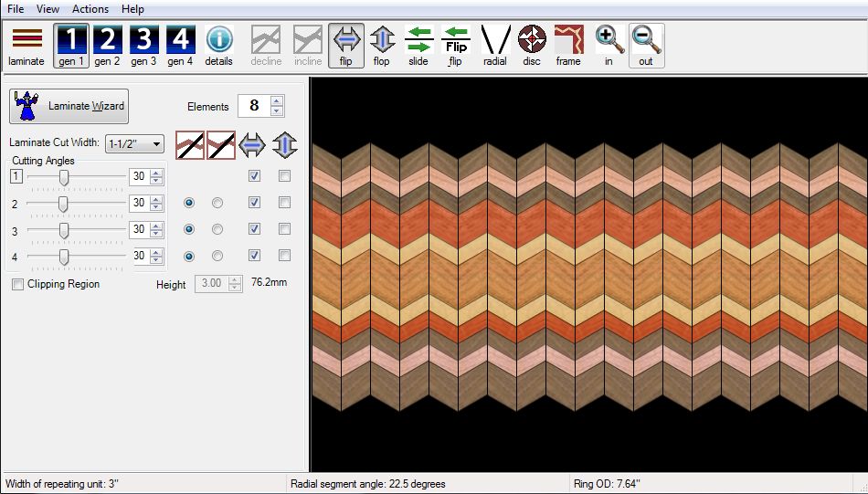Select the radial tool

tap(494, 45)
